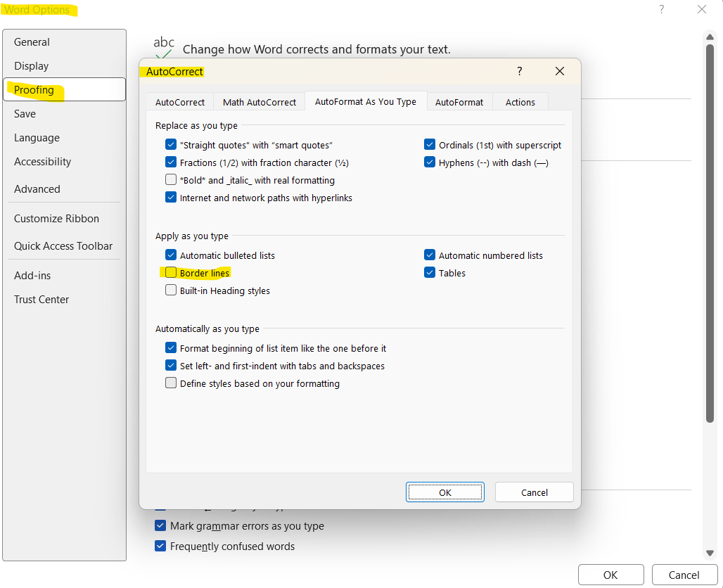The width and height of the screenshot is (723, 588).
Task: Uncheck Ordinals (1st) with superscript
Action: pyautogui.click(x=430, y=145)
